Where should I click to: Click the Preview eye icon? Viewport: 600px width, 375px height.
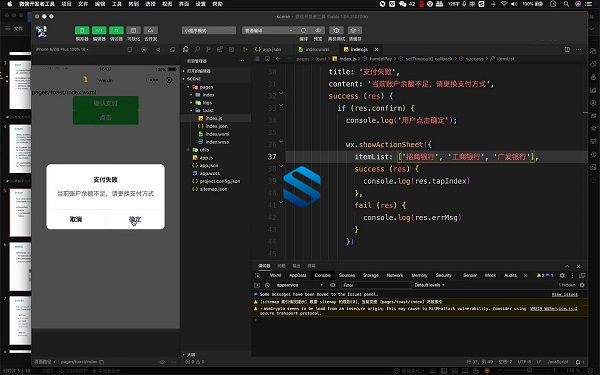click(x=318, y=30)
